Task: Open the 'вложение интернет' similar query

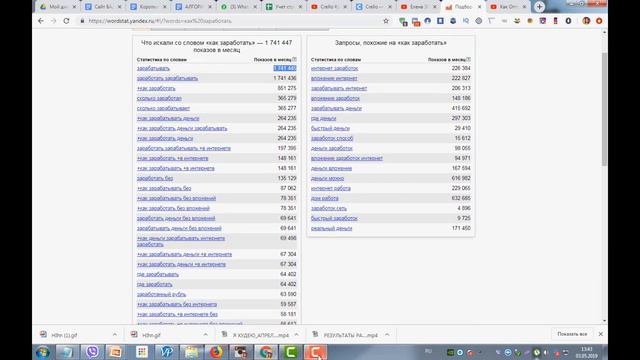Action: [334, 78]
